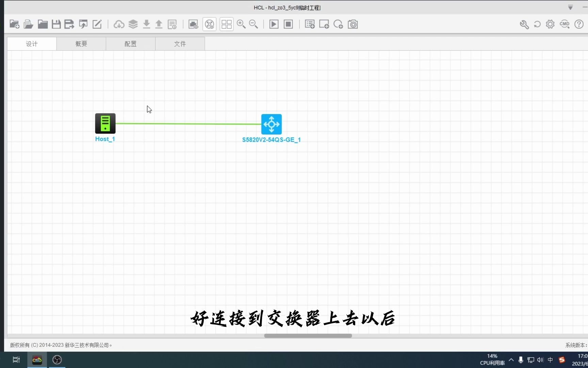Toggle the grid layout view
588x368 pixels.
[x=226, y=24]
